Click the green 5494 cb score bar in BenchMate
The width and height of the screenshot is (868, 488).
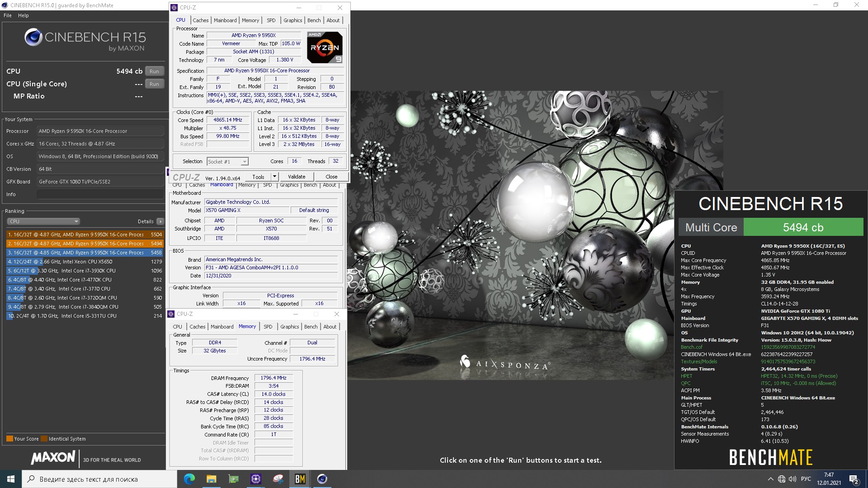(803, 227)
